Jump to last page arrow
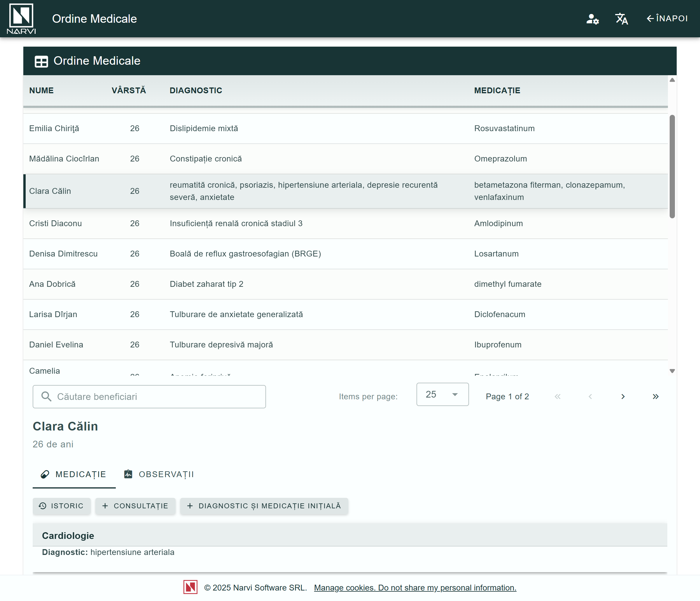Screen dimensions: 700x601 (x=655, y=396)
